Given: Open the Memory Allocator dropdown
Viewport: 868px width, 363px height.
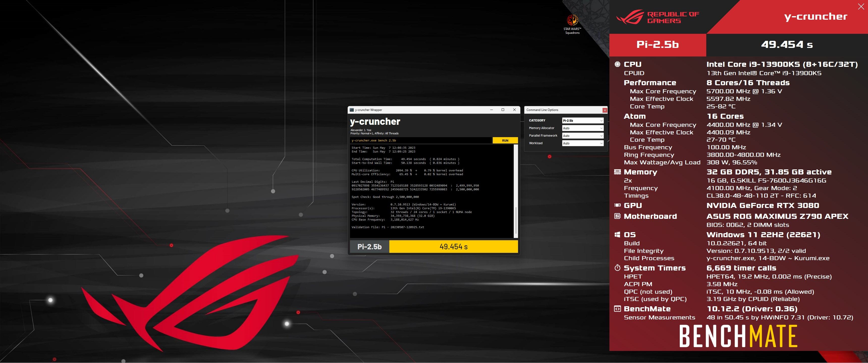Looking at the screenshot, I should point(583,128).
